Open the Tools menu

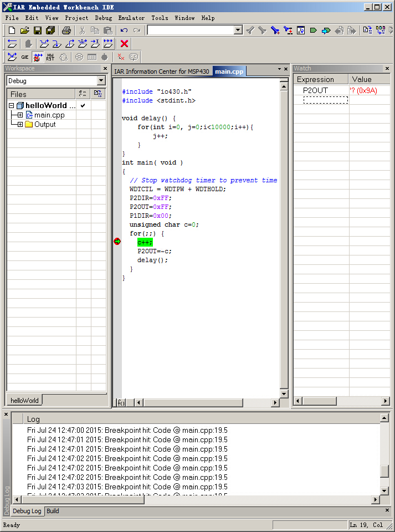coord(160,18)
